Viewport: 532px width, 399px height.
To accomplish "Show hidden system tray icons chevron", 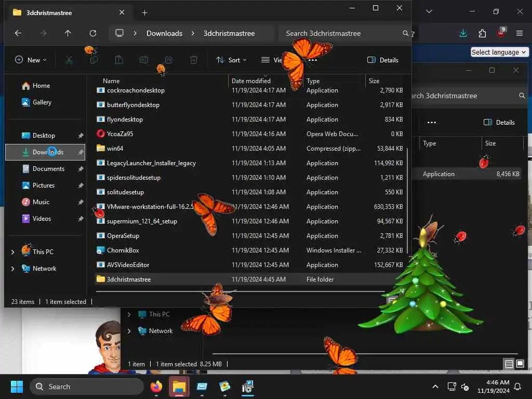I will [435, 387].
